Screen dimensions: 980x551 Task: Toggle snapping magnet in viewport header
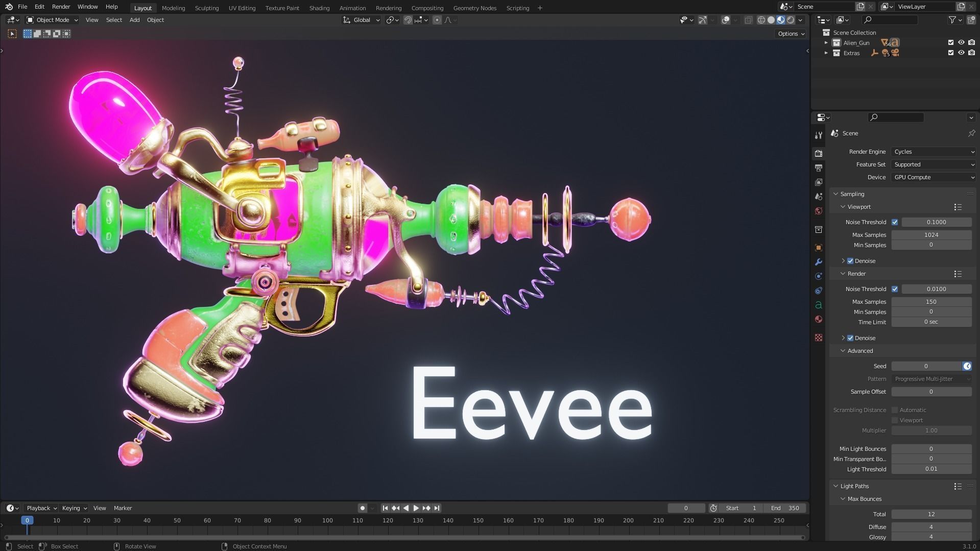click(x=408, y=20)
